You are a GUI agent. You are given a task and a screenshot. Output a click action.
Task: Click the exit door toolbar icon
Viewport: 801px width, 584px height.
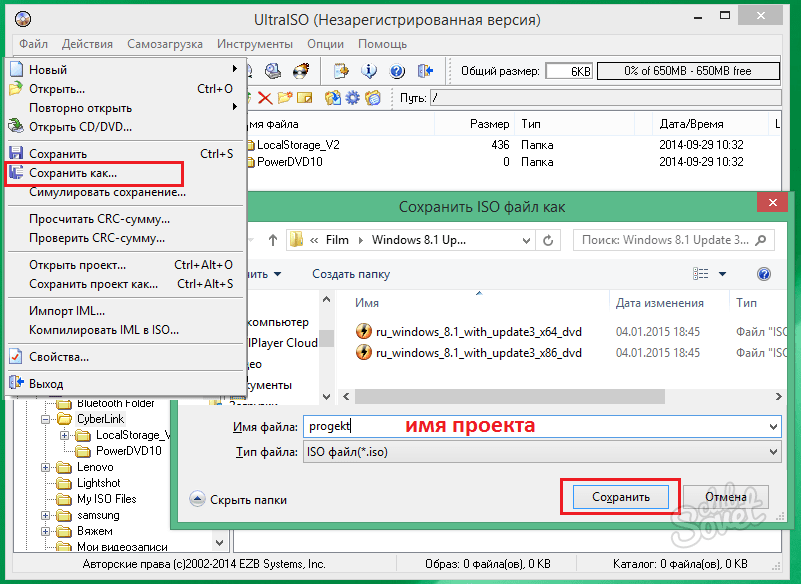pyautogui.click(x=425, y=71)
